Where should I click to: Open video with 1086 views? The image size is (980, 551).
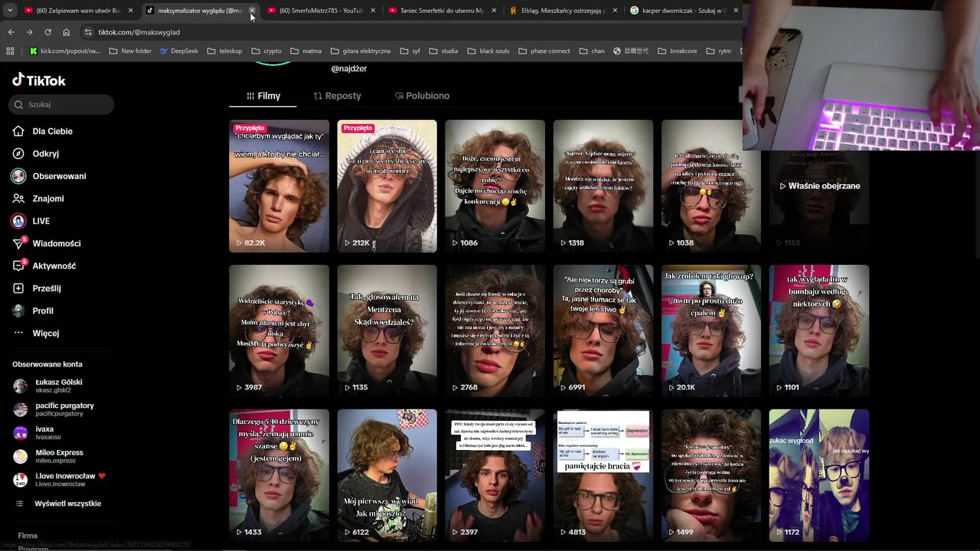(x=495, y=186)
